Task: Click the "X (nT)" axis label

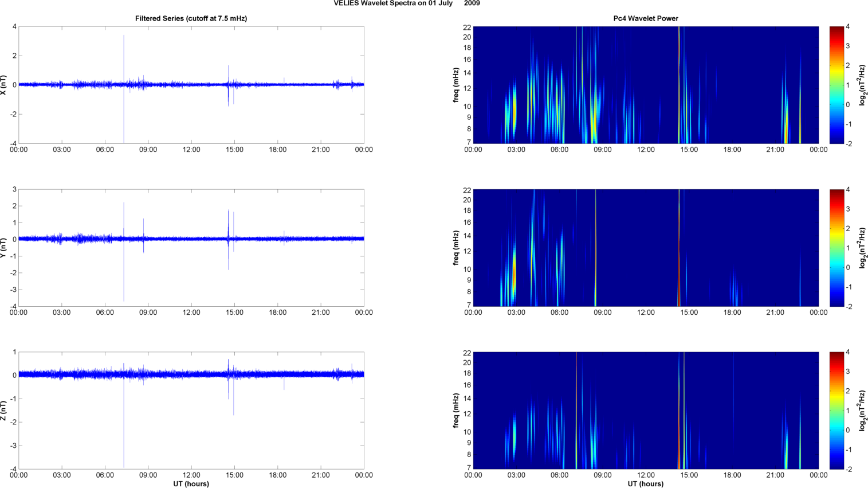Action: tap(4, 85)
